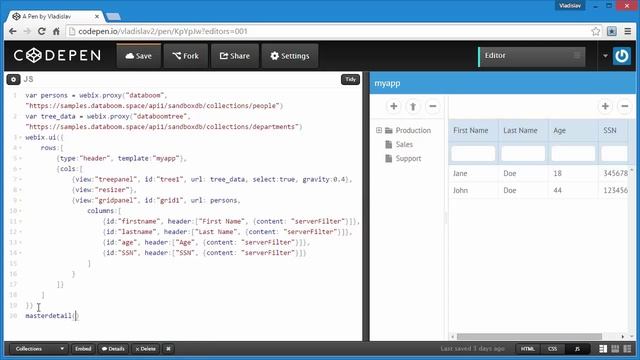The width and height of the screenshot is (640, 360).
Task: Fold the columns block at line 10
Action: tap(20, 211)
